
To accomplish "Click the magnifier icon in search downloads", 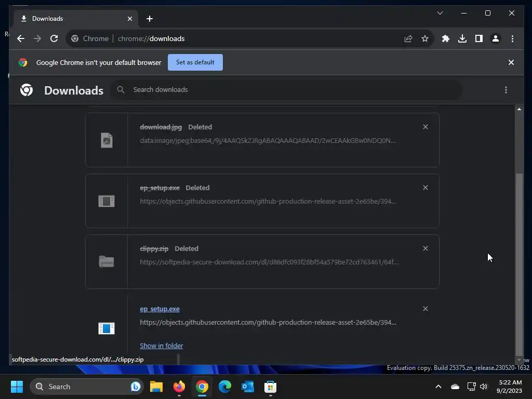I will click(x=121, y=89).
